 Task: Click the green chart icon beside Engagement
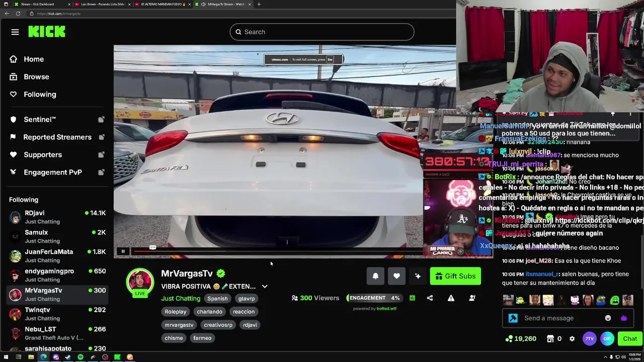412,298
